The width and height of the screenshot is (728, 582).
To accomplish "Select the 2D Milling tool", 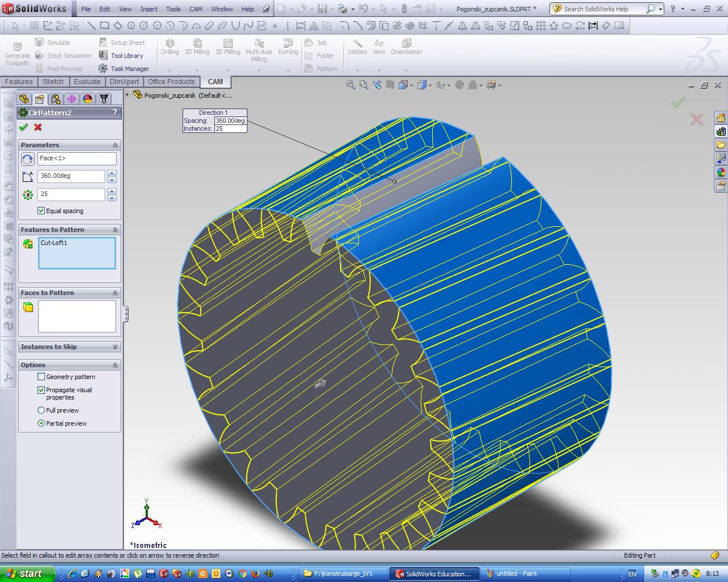I will point(197,47).
